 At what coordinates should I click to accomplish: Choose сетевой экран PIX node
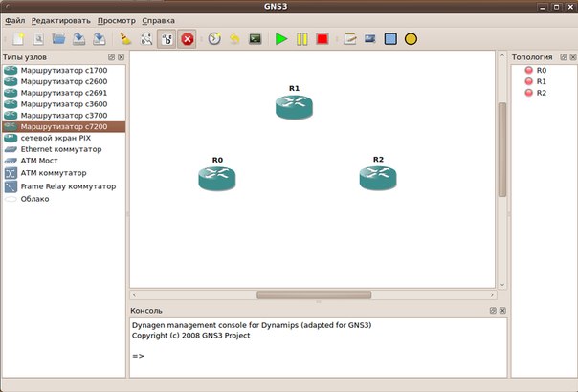pos(64,138)
